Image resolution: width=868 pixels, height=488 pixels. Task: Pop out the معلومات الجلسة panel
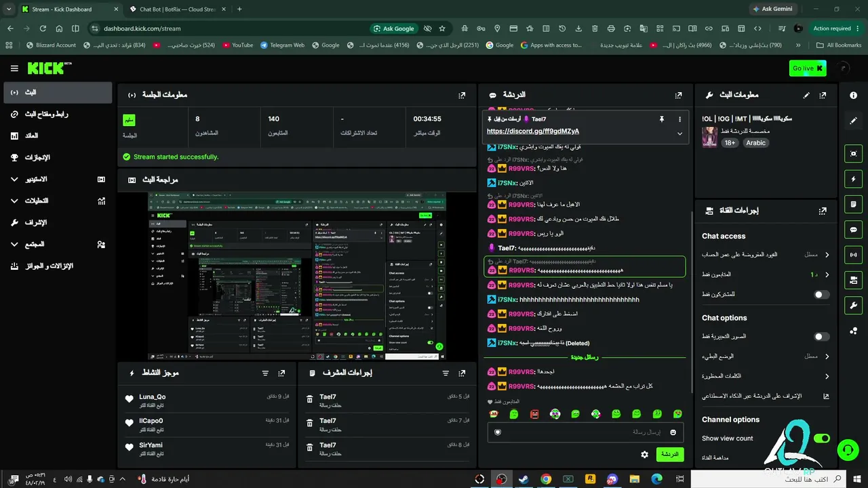pyautogui.click(x=462, y=96)
